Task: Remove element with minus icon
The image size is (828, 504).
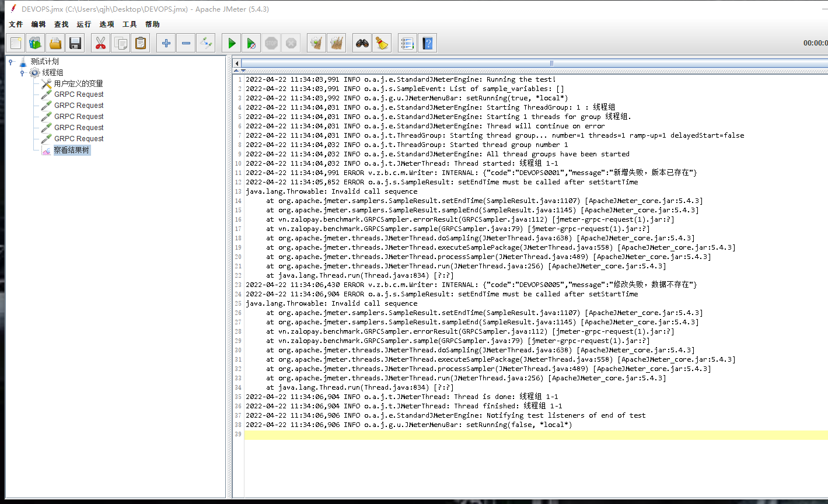Action: point(186,43)
